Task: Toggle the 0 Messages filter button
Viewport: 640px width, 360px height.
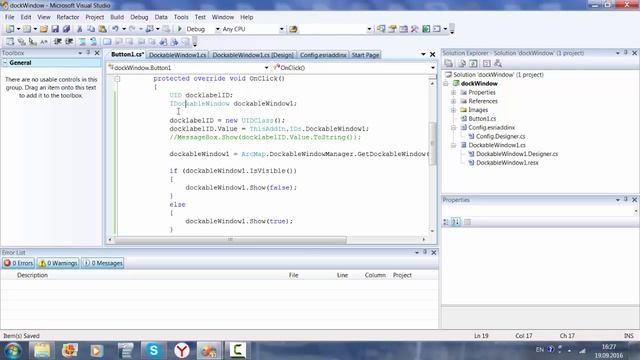Action: coord(102,263)
